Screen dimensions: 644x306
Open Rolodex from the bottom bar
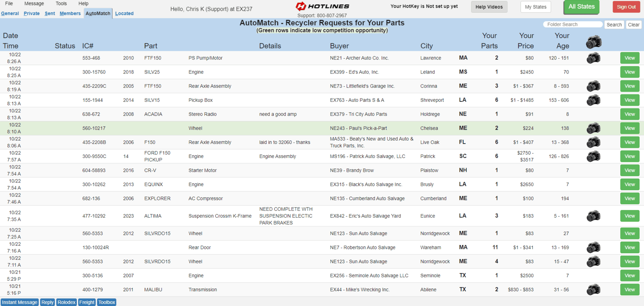(66, 302)
